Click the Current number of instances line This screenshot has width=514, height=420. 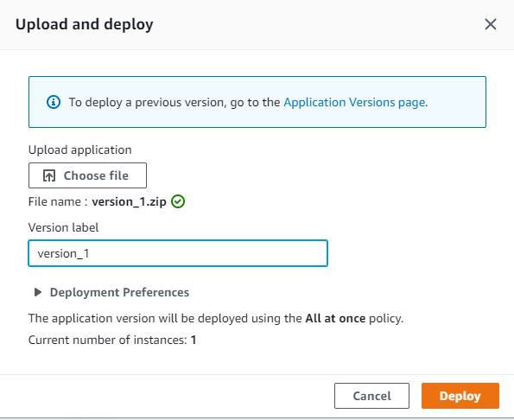[x=112, y=340]
